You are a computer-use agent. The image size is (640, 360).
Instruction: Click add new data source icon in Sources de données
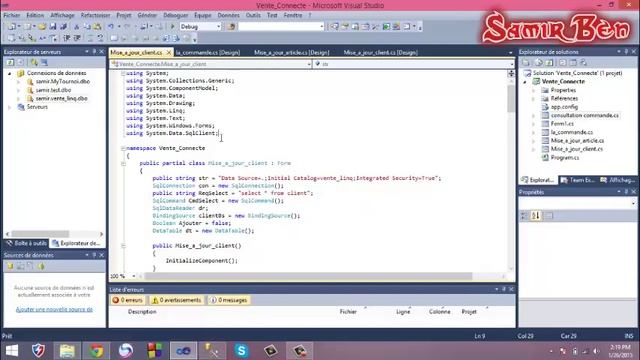pos(10,266)
